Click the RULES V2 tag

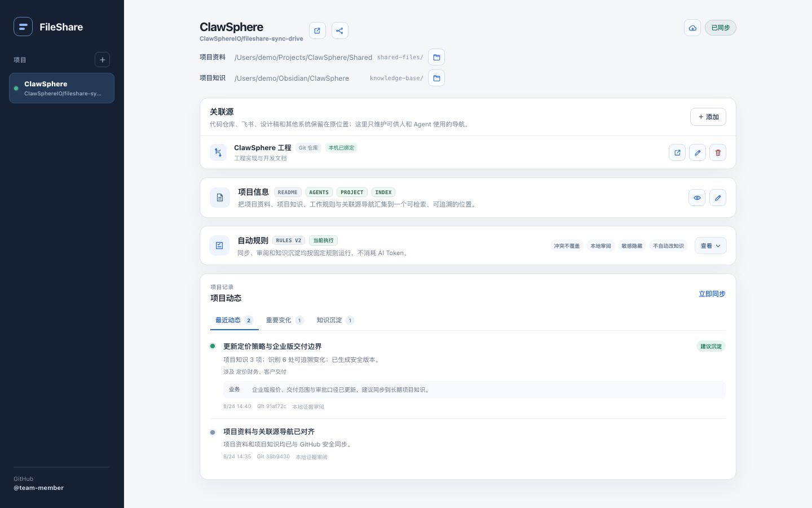tap(289, 240)
